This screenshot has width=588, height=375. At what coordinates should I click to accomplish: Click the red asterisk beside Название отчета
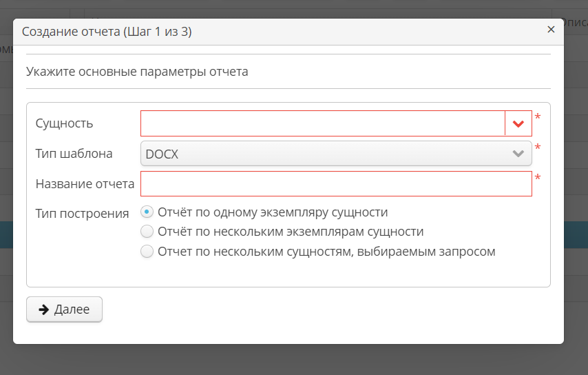[538, 179]
